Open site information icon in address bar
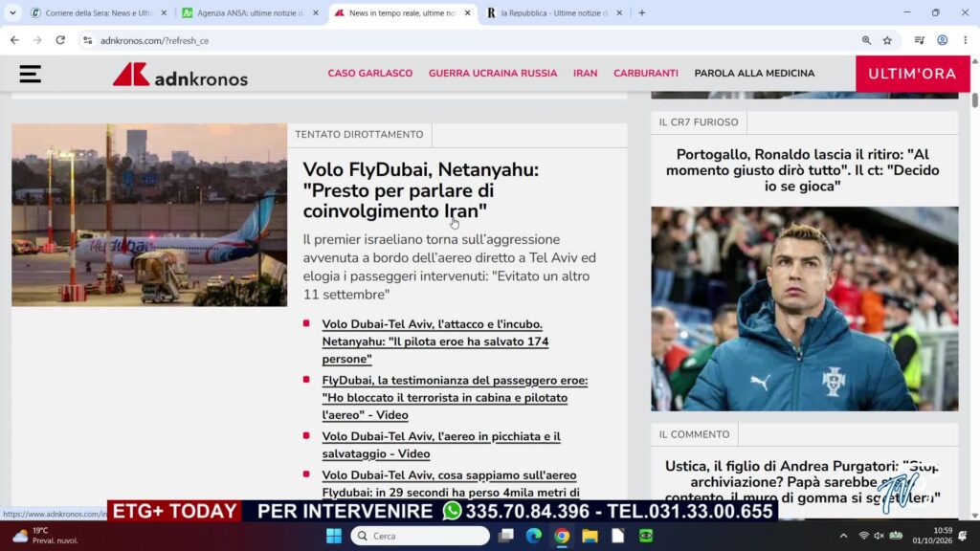The height and width of the screenshot is (551, 980). (87, 40)
